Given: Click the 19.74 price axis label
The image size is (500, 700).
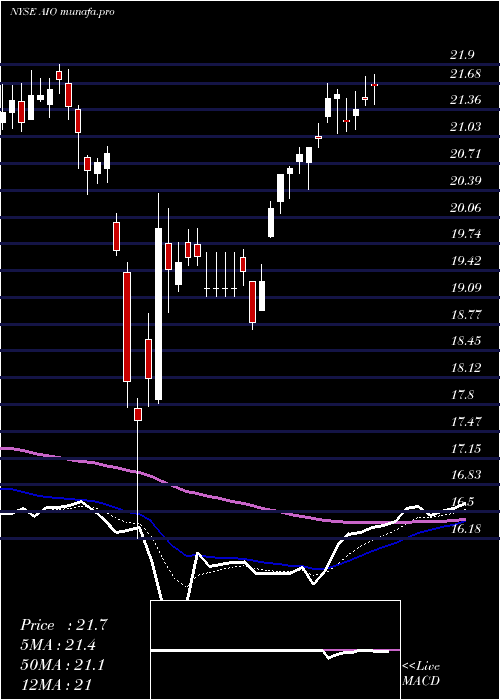Looking at the screenshot, I should point(466,234).
